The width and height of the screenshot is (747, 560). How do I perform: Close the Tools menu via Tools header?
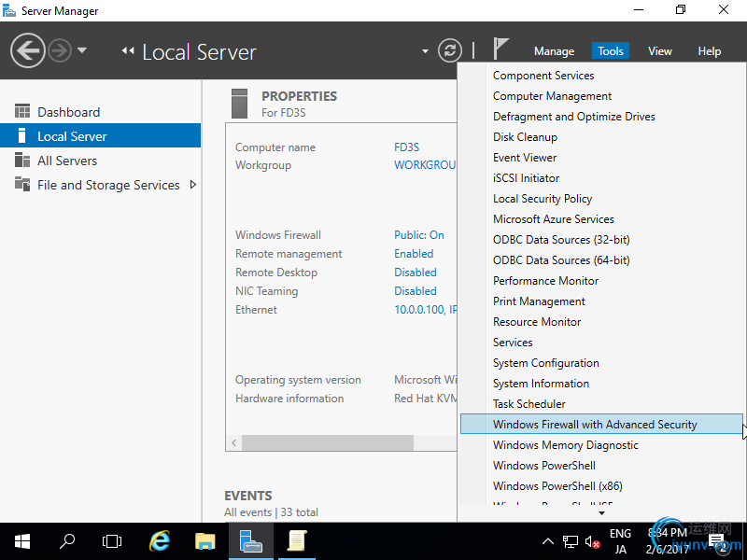coord(611,51)
